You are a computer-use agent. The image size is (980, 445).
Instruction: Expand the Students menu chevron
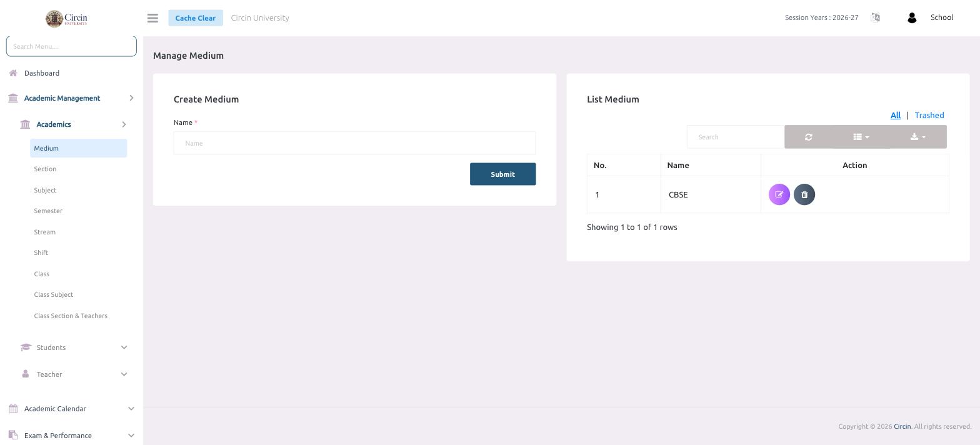[x=124, y=347]
